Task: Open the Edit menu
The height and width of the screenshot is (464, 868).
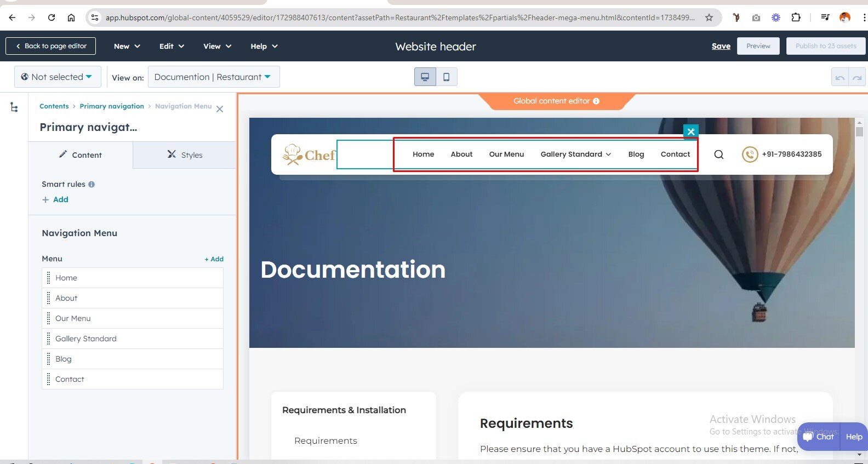Action: tap(172, 46)
